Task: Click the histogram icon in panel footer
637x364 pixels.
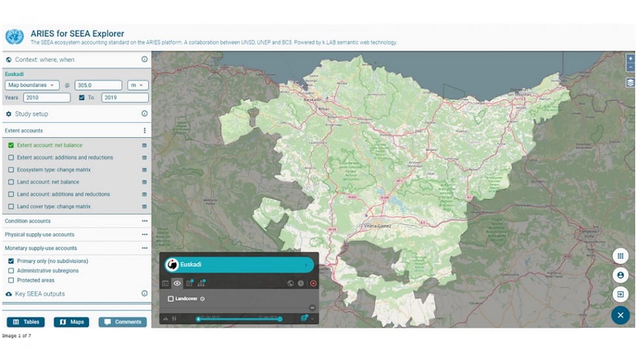Action: pyautogui.click(x=165, y=319)
